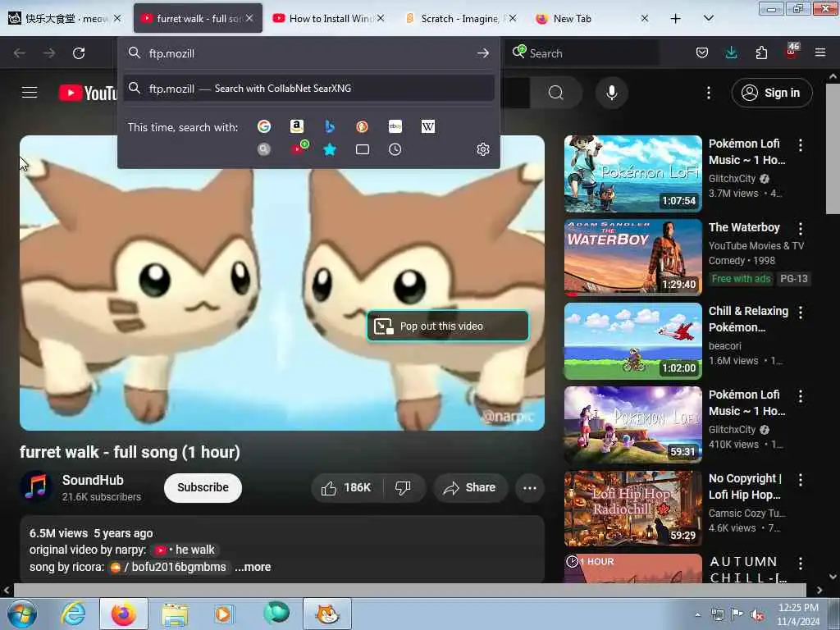The image size is (840, 630).
Task: Share the furret walk video
Action: click(x=470, y=487)
